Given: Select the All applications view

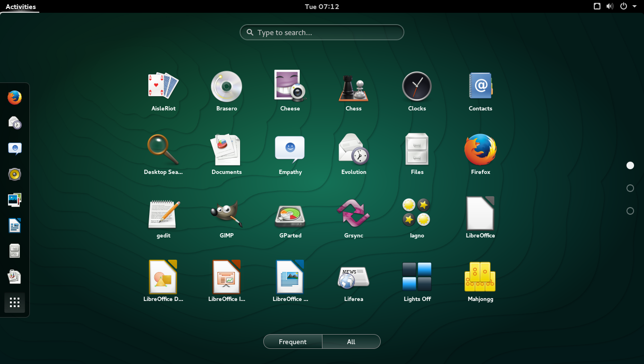Looking at the screenshot, I should tap(351, 342).
